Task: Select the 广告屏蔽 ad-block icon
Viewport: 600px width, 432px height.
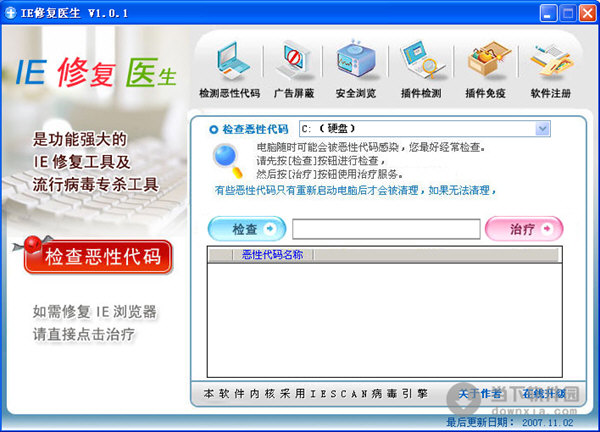Action: point(293,60)
